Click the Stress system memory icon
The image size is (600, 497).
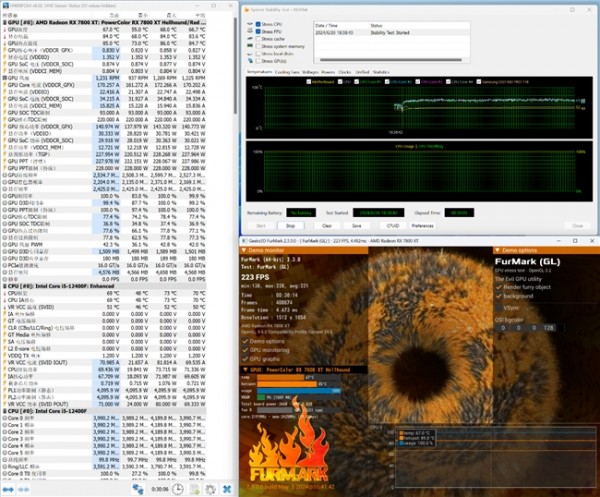pos(250,46)
